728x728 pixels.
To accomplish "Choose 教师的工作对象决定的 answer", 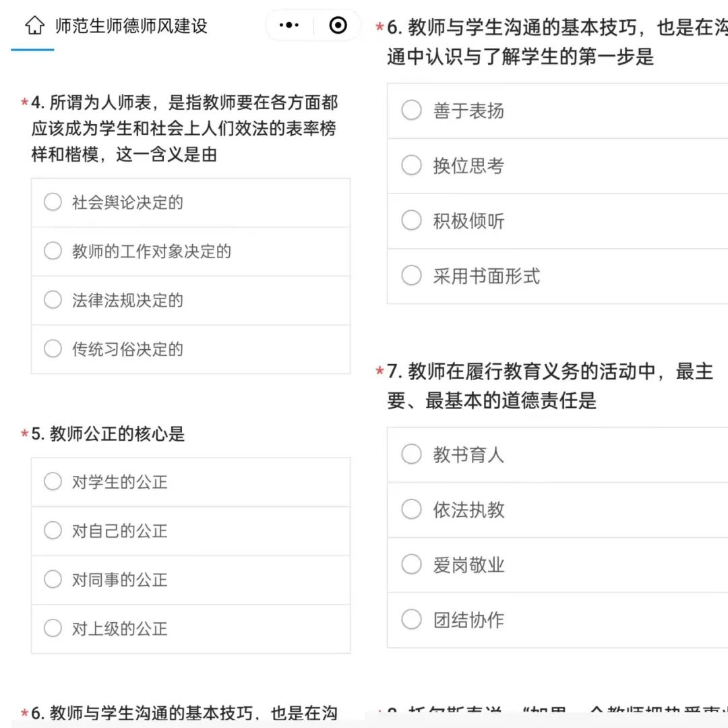I will (x=53, y=251).
